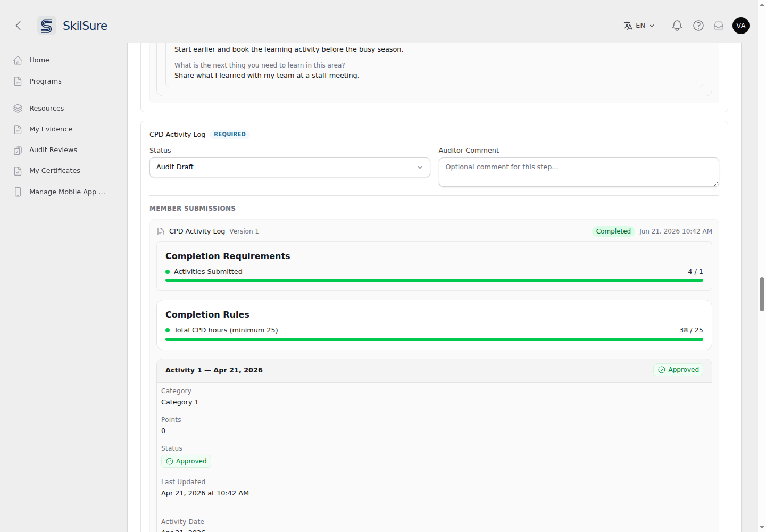Click the Manage Mobile App phone icon
The image size is (766, 532).
tap(18, 192)
